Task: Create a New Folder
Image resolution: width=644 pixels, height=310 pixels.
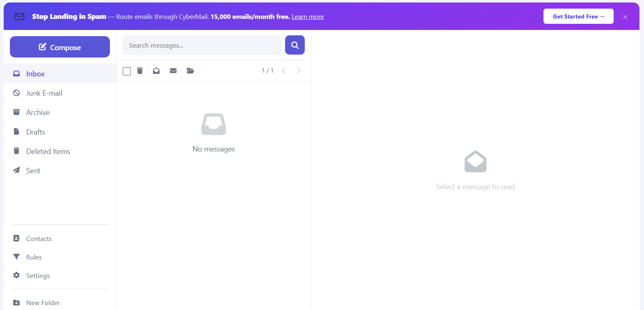Action: point(60,303)
